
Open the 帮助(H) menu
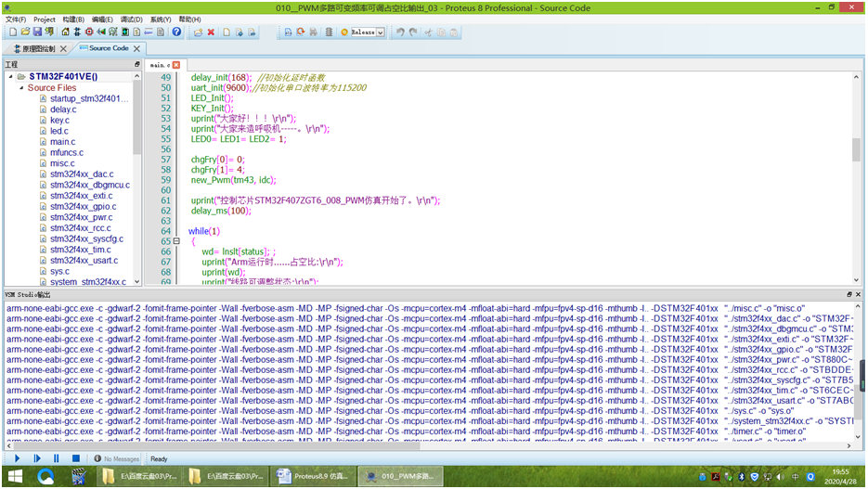point(189,19)
